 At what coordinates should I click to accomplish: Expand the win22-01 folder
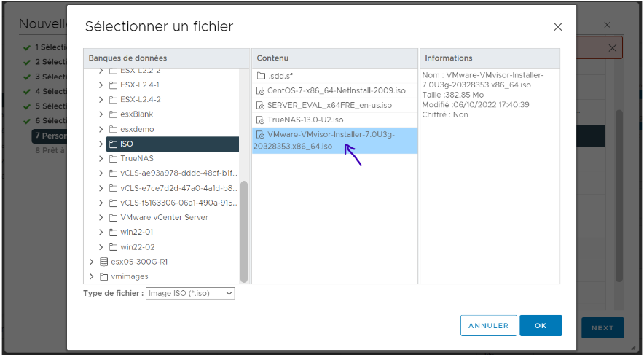click(x=101, y=232)
